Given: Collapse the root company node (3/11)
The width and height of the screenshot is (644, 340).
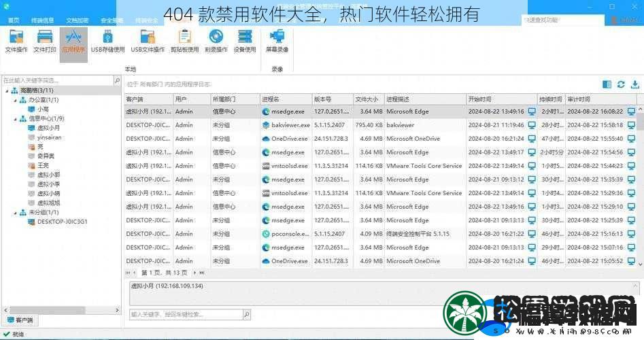Looking at the screenshot, I should click(7, 90).
